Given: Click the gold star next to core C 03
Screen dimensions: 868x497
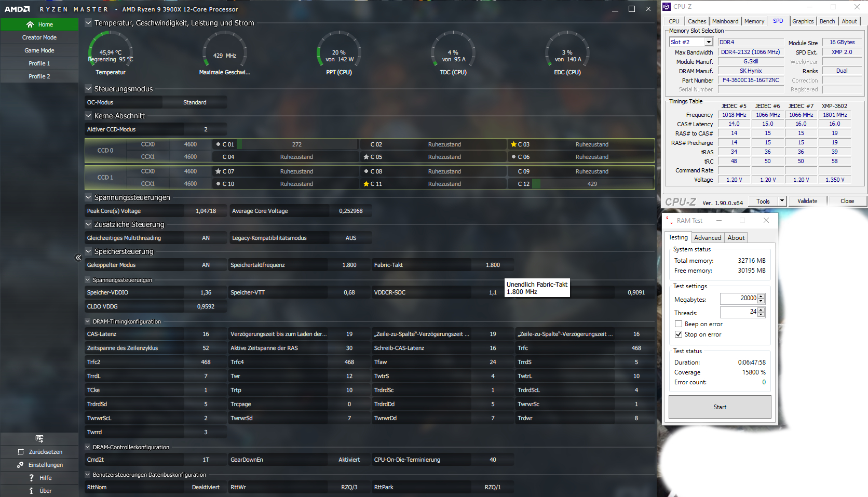Looking at the screenshot, I should (x=513, y=144).
